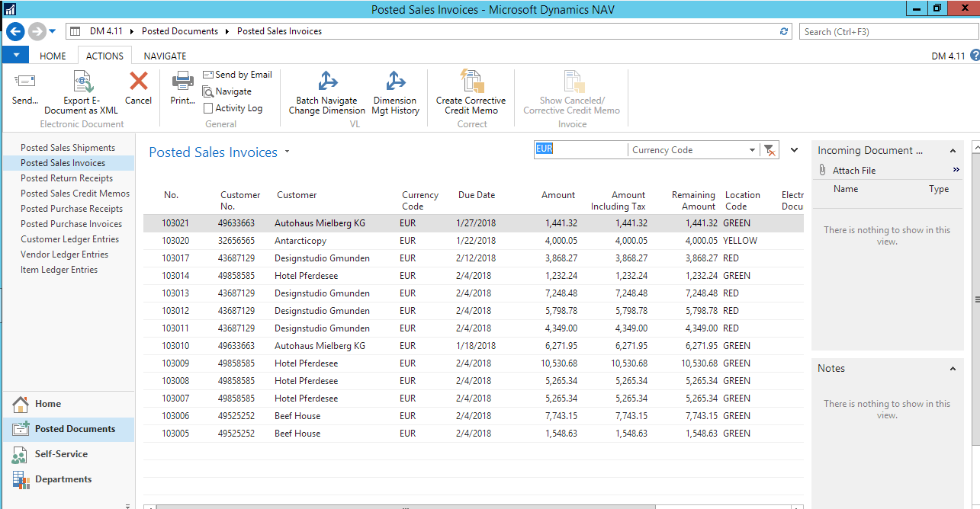
Task: Sort by the Amount Including Tax column header
Action: point(618,200)
